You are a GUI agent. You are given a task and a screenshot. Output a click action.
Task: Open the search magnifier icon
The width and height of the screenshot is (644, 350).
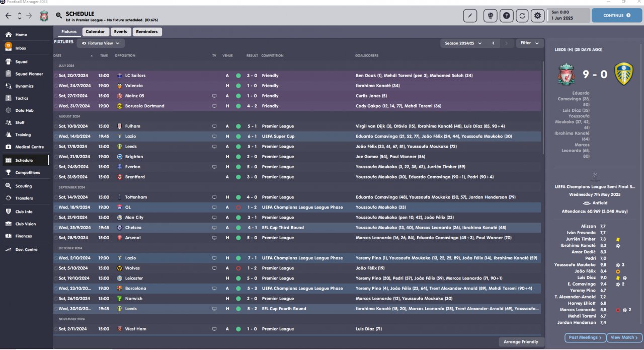click(x=59, y=16)
